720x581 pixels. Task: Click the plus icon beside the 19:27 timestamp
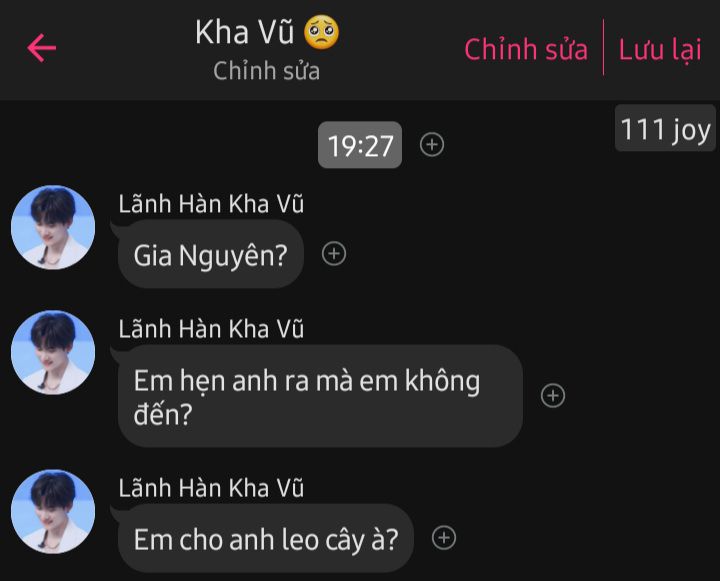click(x=432, y=145)
